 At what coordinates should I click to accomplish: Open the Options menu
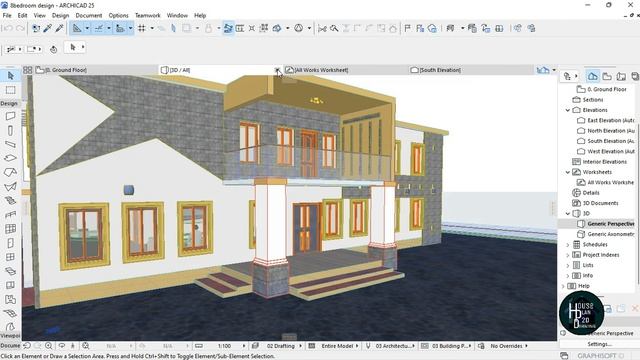coord(118,16)
